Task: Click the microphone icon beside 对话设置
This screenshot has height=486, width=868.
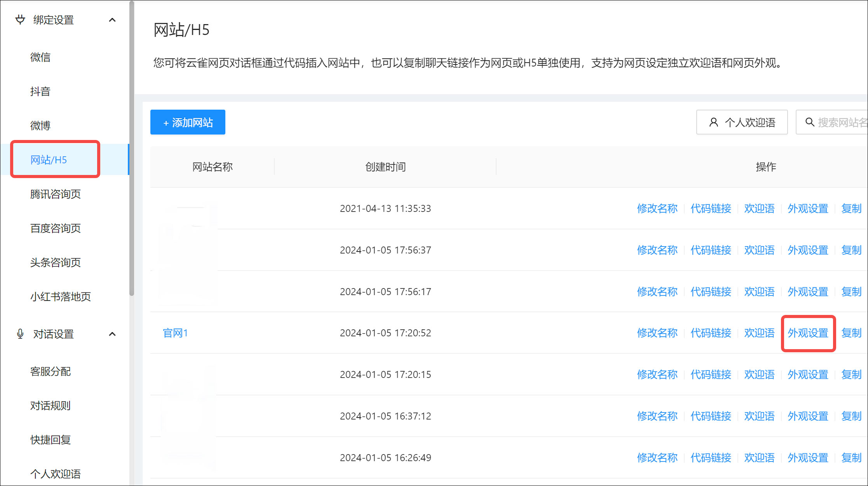Action: click(20, 334)
